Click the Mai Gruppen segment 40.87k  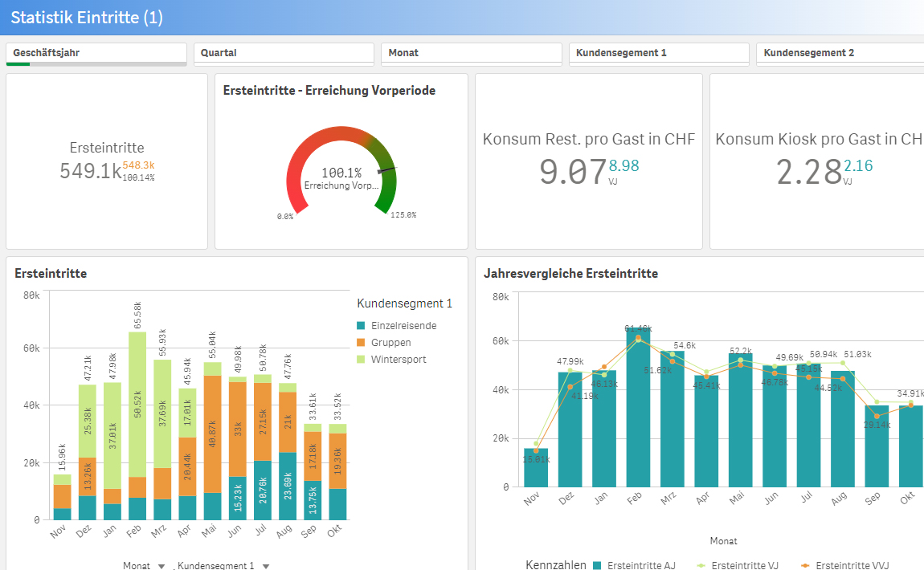[213, 434]
